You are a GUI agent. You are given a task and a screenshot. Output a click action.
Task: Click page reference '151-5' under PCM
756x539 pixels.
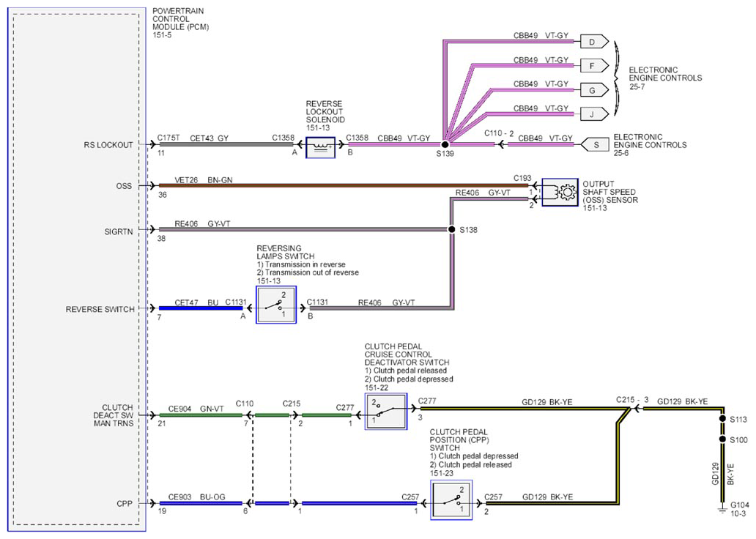pyautogui.click(x=162, y=35)
